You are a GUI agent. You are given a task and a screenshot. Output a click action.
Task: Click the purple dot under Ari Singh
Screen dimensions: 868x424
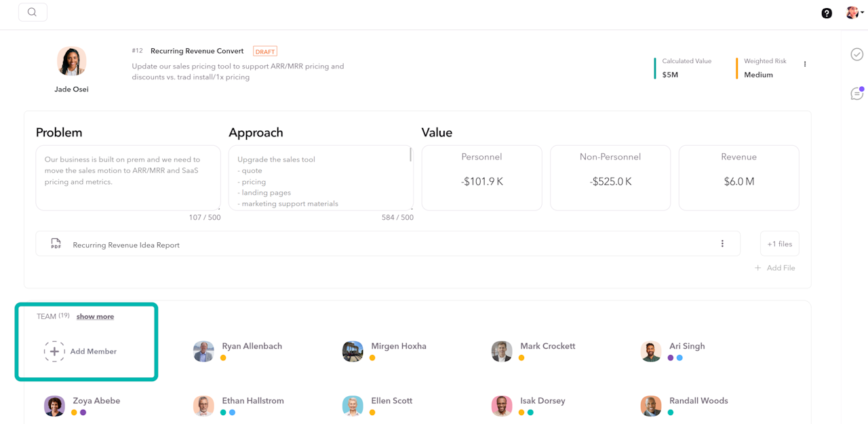click(x=671, y=358)
